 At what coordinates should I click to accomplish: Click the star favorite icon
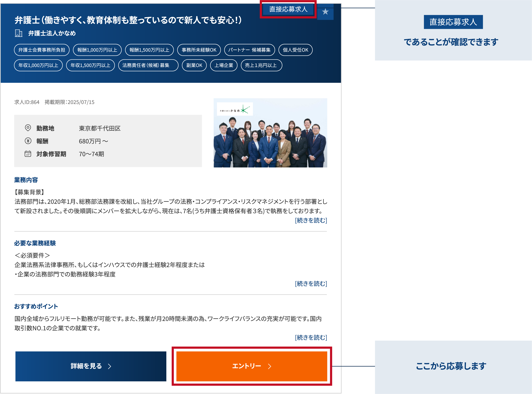325,12
